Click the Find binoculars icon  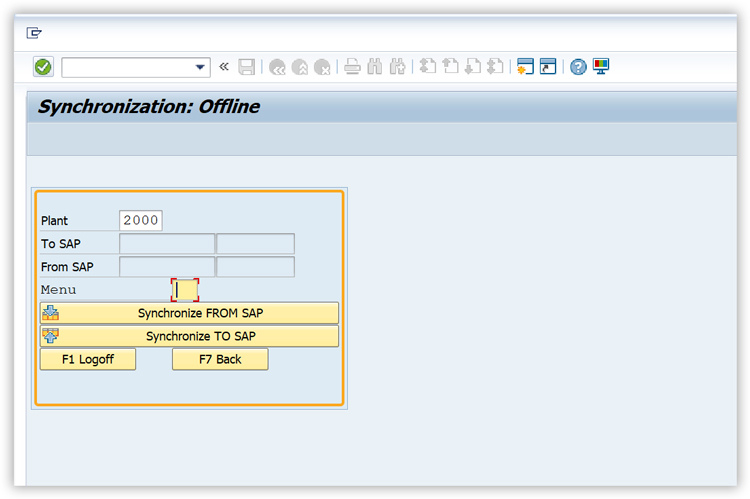375,67
